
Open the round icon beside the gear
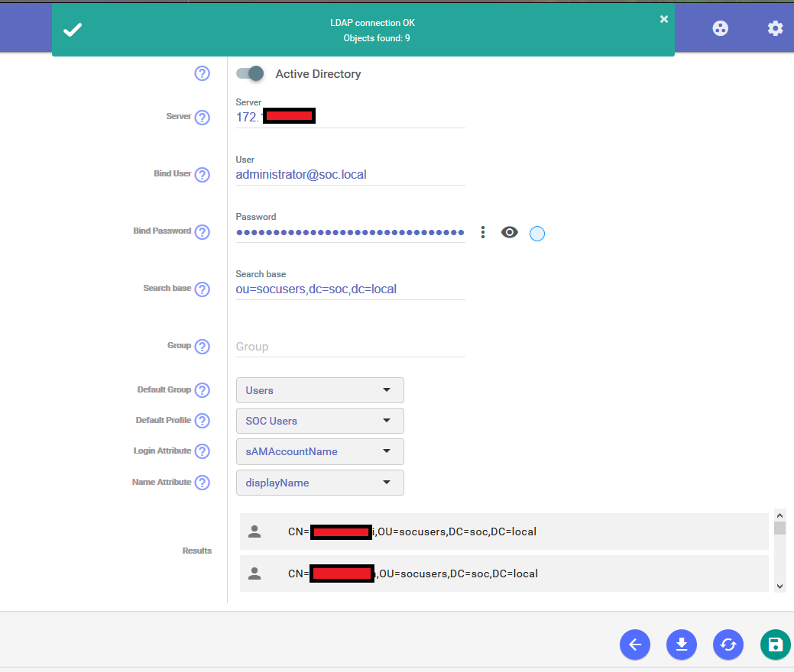click(720, 27)
